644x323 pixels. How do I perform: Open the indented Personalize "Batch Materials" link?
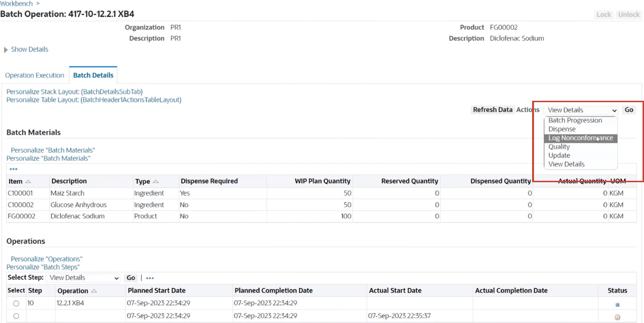53,150
